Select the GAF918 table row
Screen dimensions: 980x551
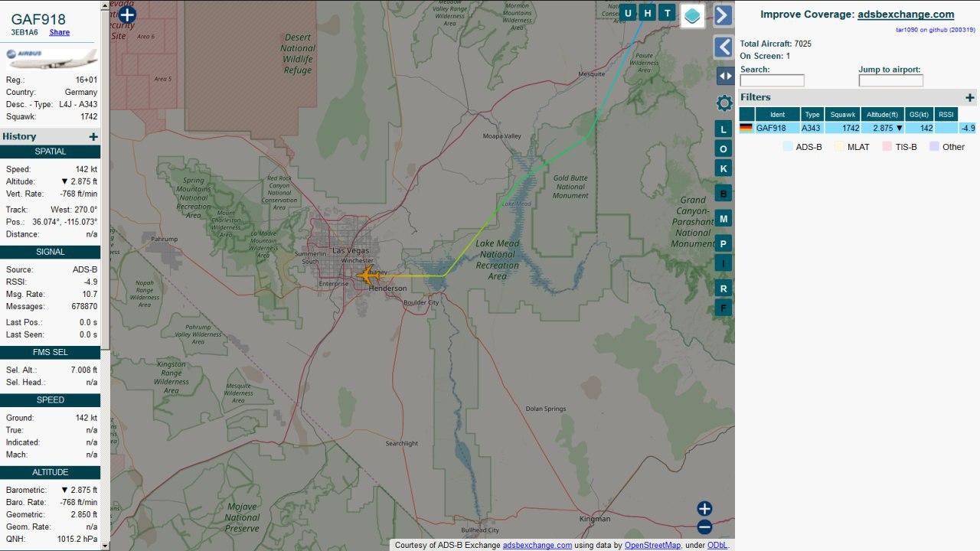(x=857, y=128)
